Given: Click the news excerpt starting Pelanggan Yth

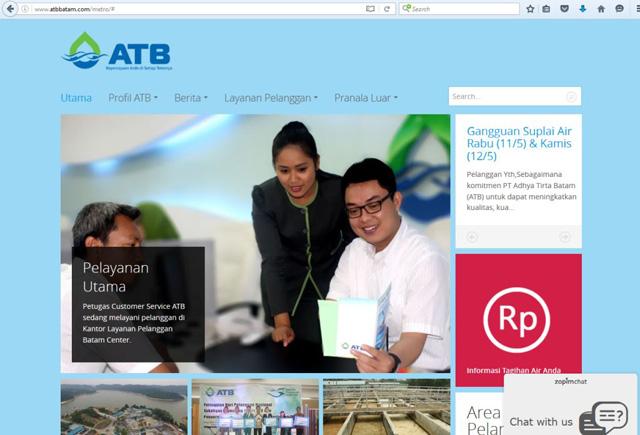Looking at the screenshot, I should [x=521, y=191].
